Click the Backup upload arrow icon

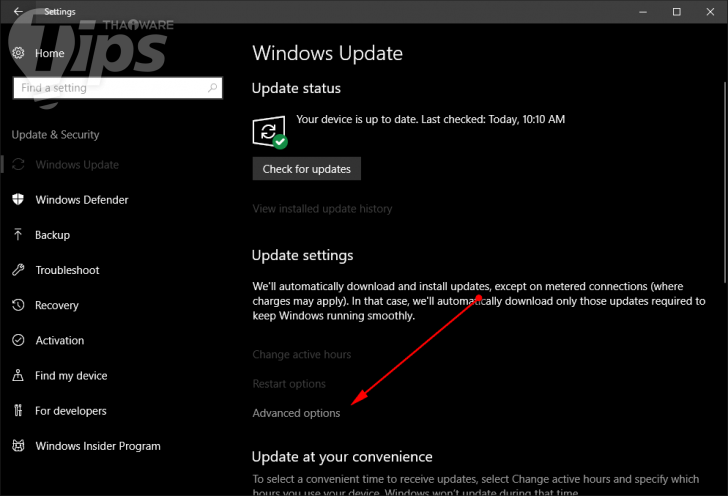[x=18, y=235]
